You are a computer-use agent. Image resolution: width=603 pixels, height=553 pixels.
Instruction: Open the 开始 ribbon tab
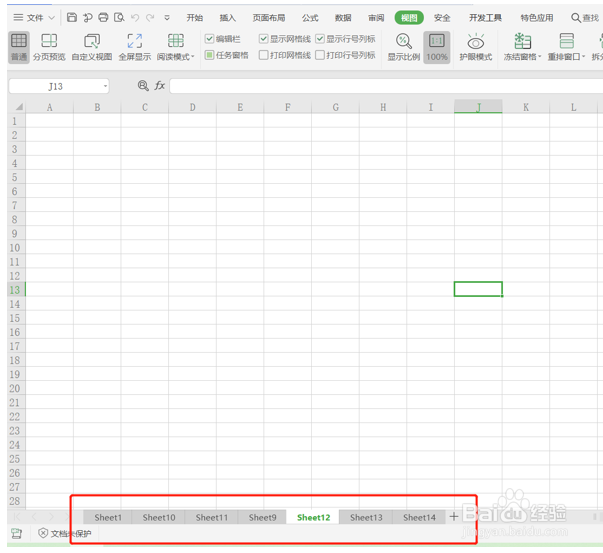click(195, 18)
